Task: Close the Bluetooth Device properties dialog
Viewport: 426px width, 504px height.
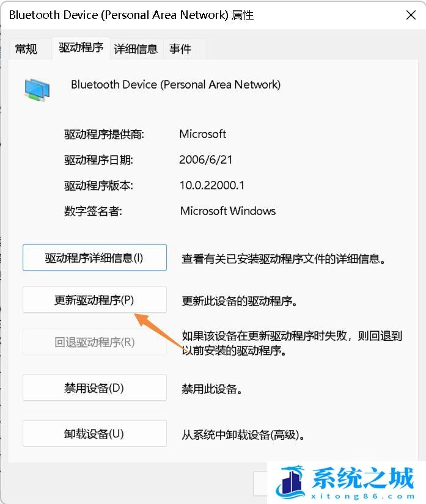Action: (x=411, y=15)
